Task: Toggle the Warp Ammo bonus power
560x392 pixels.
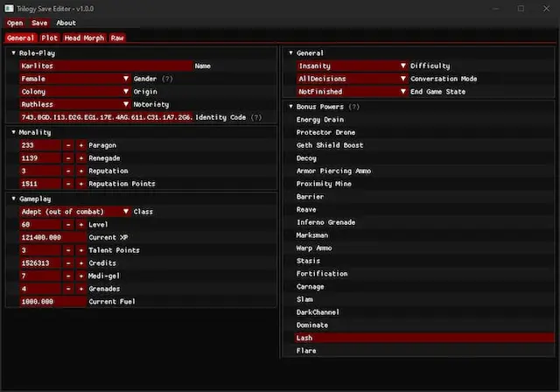Action: click(424, 248)
